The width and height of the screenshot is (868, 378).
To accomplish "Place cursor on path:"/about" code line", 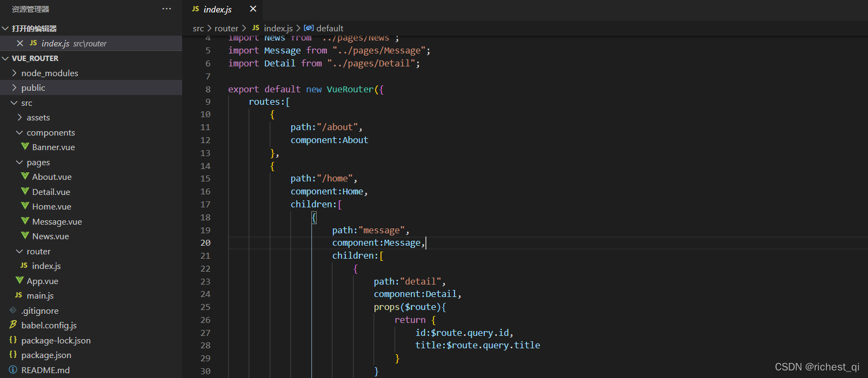I will (x=326, y=127).
